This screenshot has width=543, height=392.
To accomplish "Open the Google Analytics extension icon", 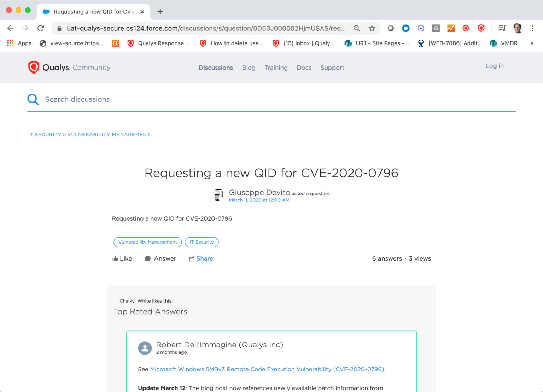I will tap(451, 28).
